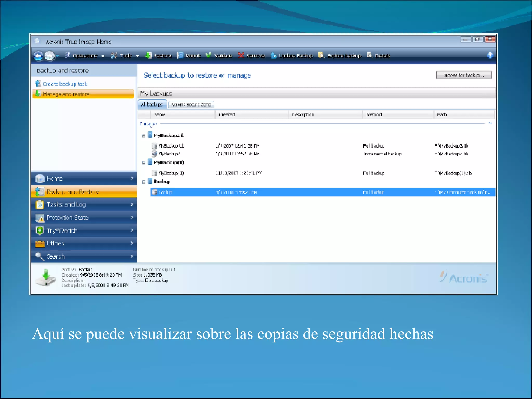Open the Tools menu
The image size is (532, 399).
(x=125, y=56)
